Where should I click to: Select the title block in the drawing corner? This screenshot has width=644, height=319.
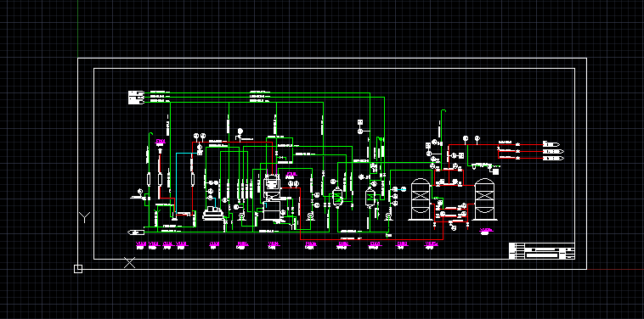[x=542, y=251]
